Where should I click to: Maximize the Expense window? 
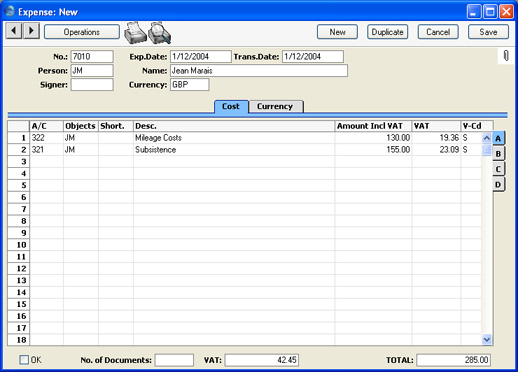(x=490, y=12)
